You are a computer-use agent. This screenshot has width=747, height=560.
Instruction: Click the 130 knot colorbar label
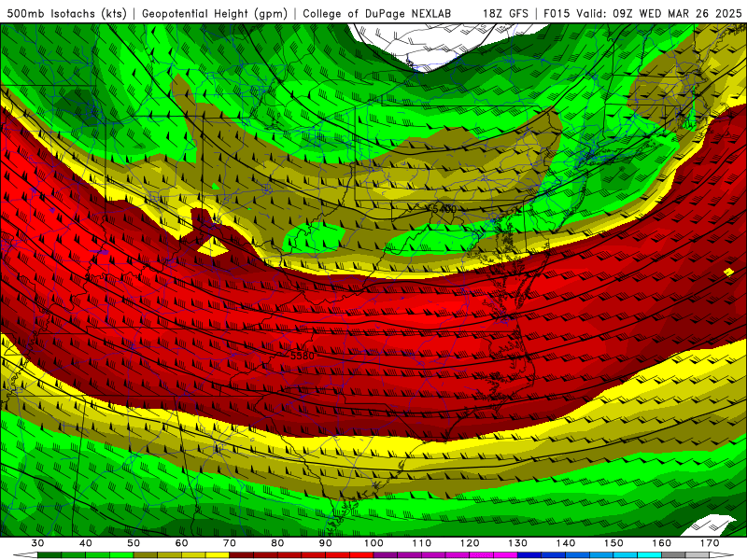(x=518, y=543)
